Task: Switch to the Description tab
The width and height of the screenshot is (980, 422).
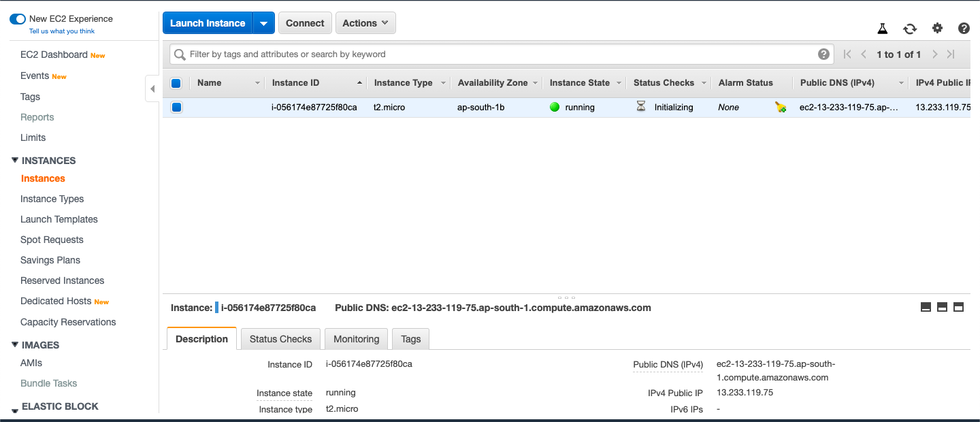Action: point(201,339)
